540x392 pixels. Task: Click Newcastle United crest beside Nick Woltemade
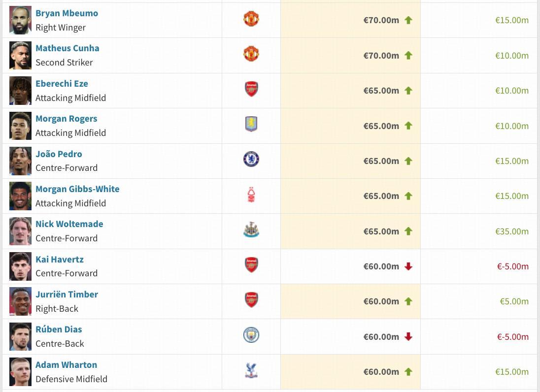coord(251,230)
